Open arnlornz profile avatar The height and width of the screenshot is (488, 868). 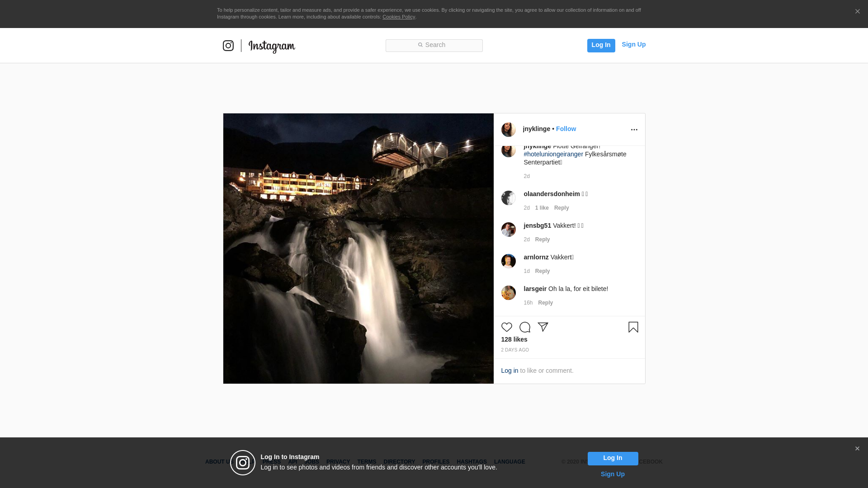point(508,261)
